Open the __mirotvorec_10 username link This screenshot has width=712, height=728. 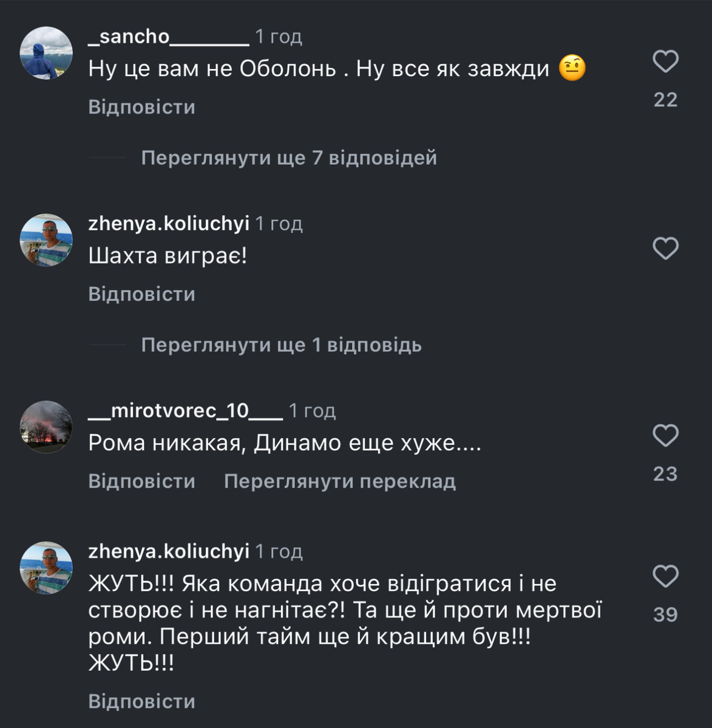pyautogui.click(x=185, y=411)
